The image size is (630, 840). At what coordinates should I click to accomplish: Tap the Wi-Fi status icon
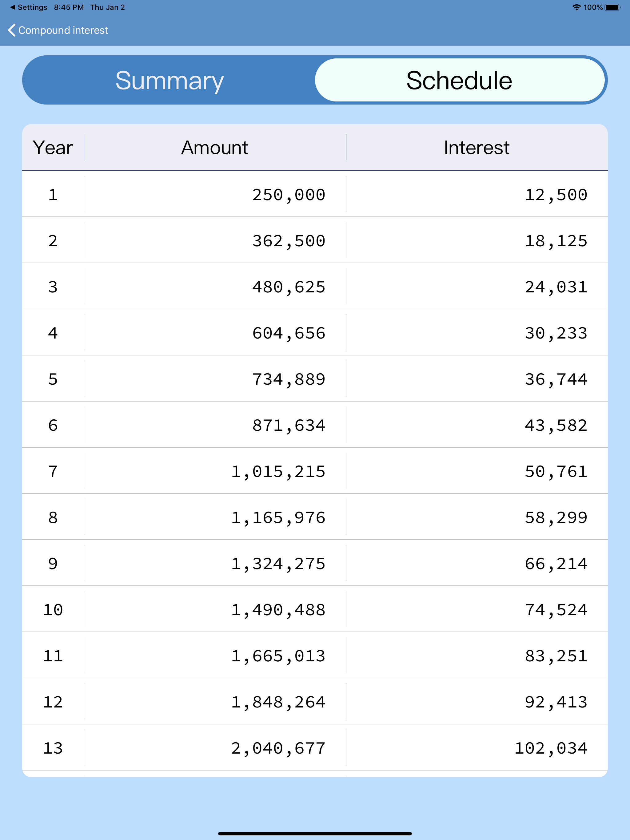point(576,7)
